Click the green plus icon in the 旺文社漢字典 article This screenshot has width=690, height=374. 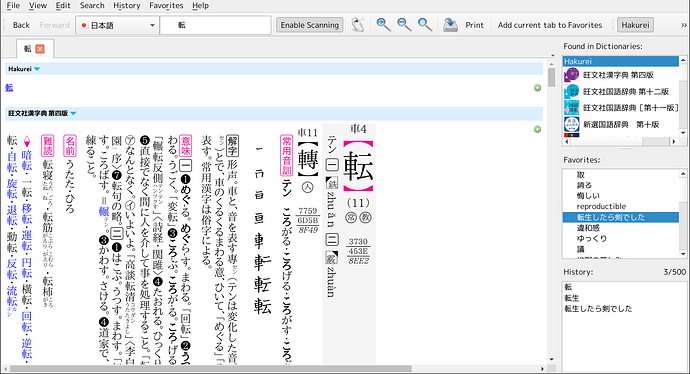[x=537, y=129]
